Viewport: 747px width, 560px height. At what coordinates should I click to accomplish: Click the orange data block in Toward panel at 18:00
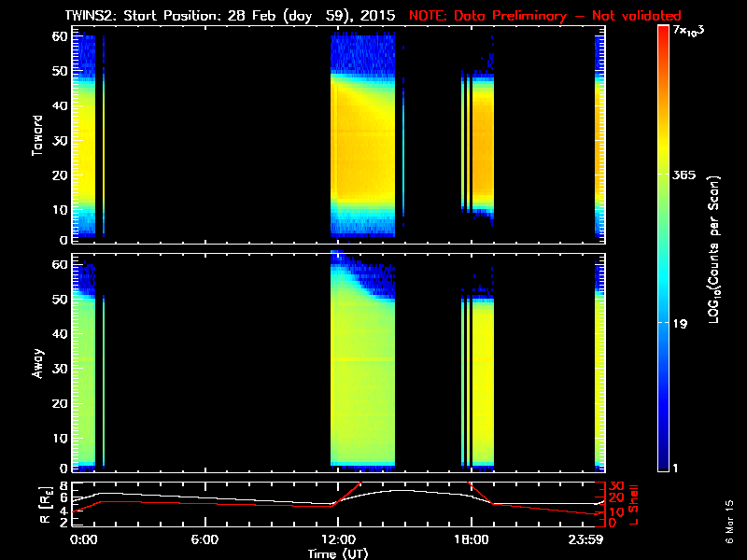(x=483, y=140)
